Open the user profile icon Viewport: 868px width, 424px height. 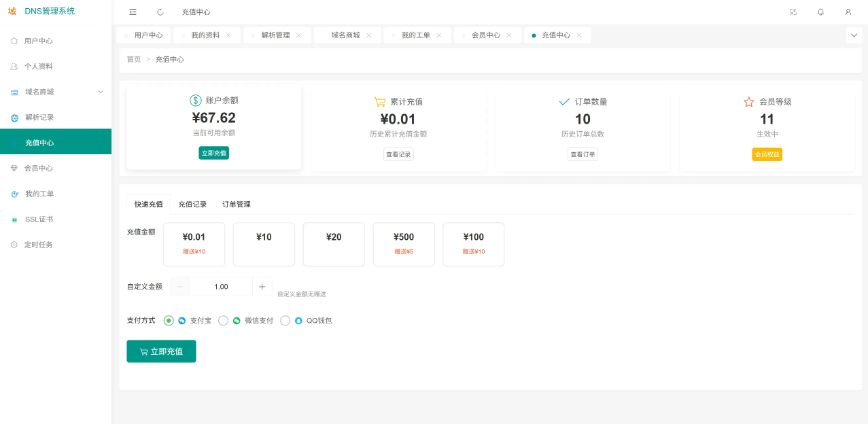coord(848,12)
